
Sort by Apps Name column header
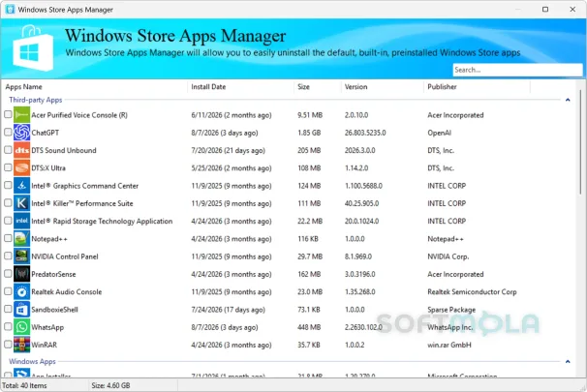pyautogui.click(x=94, y=87)
